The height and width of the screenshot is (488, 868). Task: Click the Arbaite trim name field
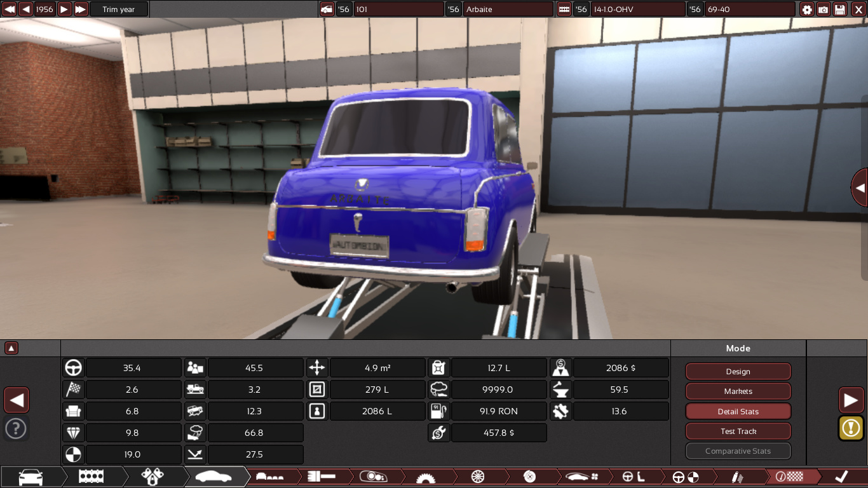pyautogui.click(x=508, y=10)
